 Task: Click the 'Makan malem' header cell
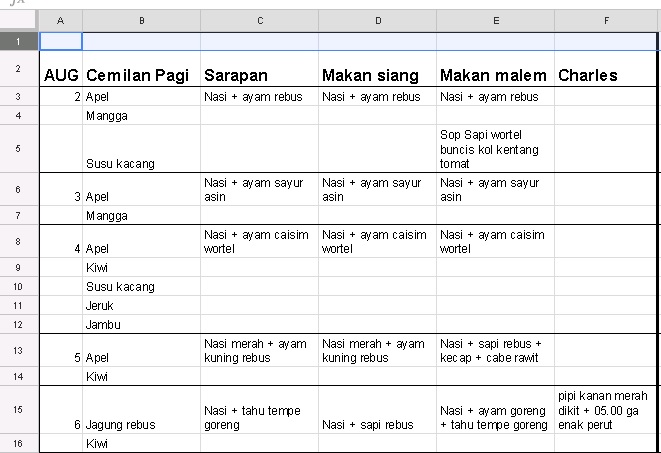[496, 69]
